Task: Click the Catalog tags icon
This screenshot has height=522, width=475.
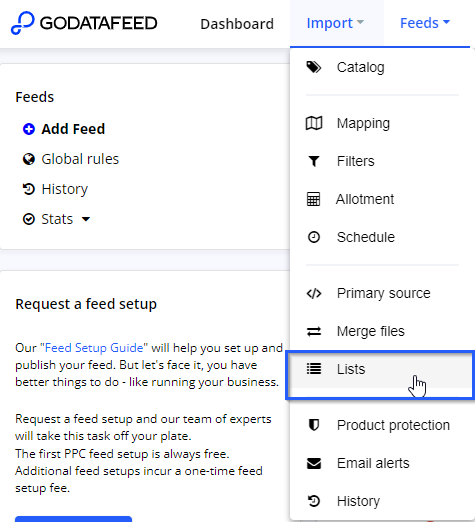Action: point(314,67)
